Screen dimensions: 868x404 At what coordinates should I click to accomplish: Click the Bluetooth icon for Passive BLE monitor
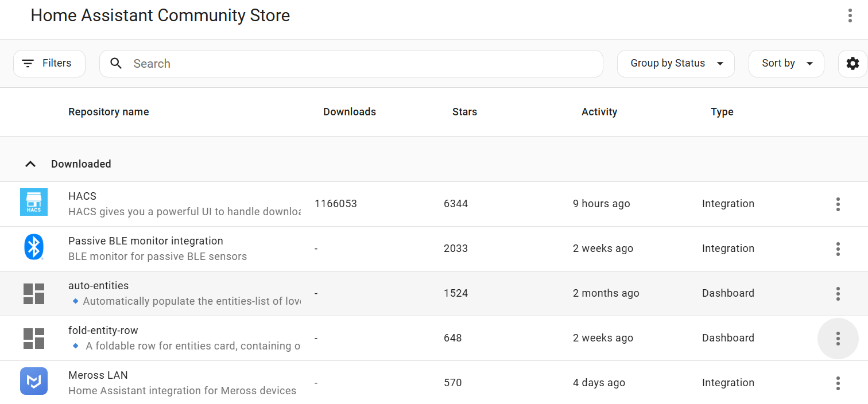pos(34,247)
